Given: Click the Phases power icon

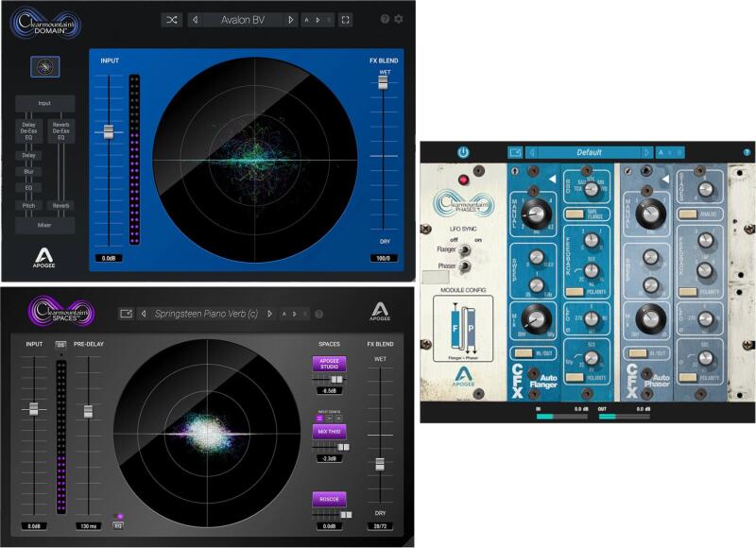Looking at the screenshot, I should point(463,151).
